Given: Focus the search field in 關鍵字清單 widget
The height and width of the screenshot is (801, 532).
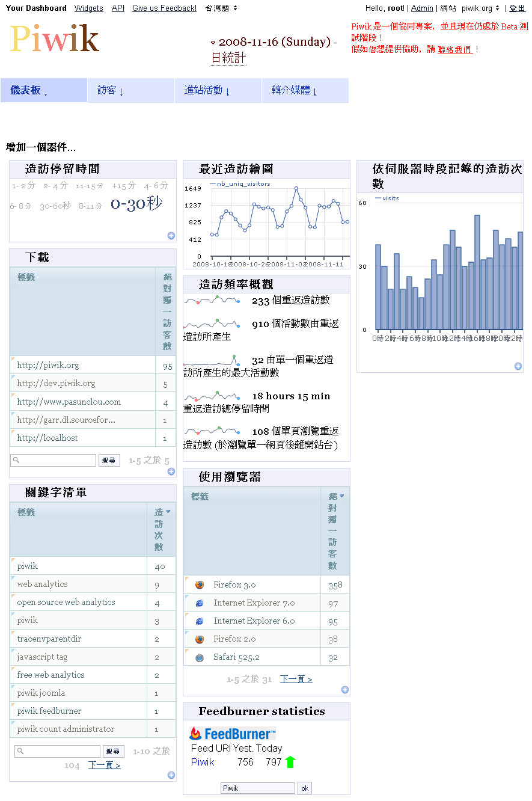Looking at the screenshot, I should pyautogui.click(x=57, y=751).
